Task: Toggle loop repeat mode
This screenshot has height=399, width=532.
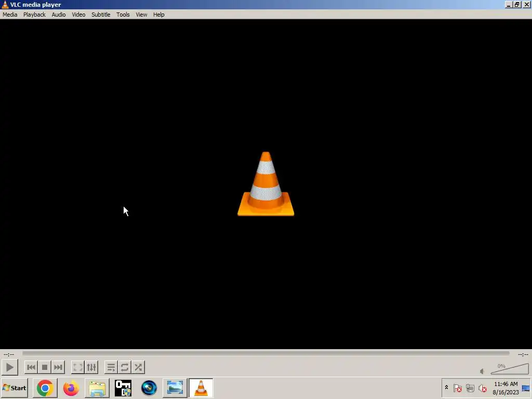Action: tap(125, 367)
